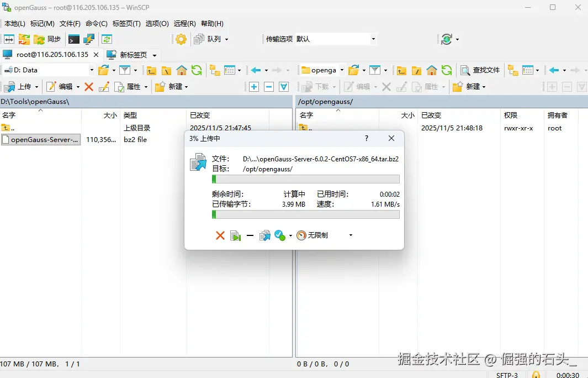Open a 新标签页 new tab
Image resolution: width=588 pixels, height=378 pixels.
point(128,55)
